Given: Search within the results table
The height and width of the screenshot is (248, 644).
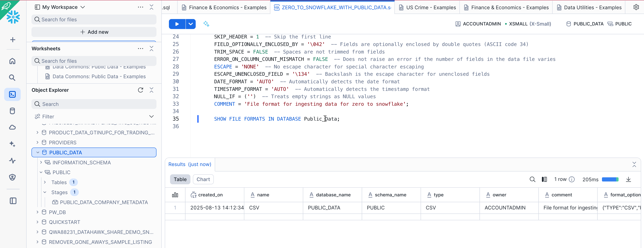Looking at the screenshot, I should point(532,179).
